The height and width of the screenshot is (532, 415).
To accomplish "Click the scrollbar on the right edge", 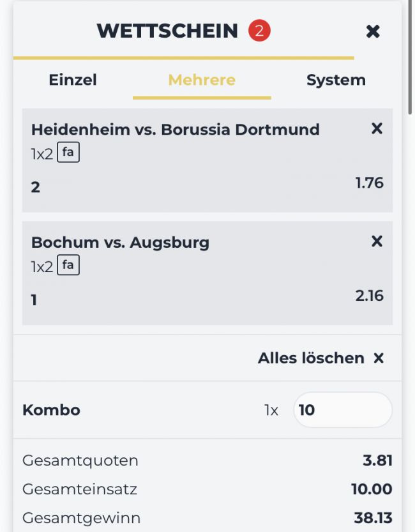I will tap(410, 57).
